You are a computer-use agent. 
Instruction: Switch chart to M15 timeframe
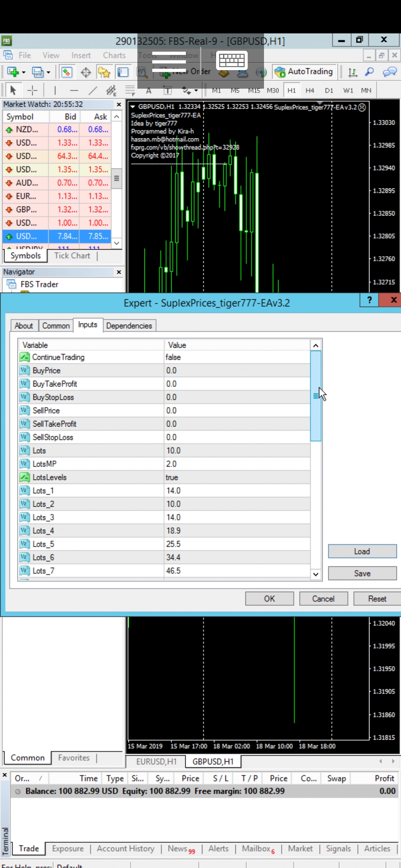pos(254,91)
